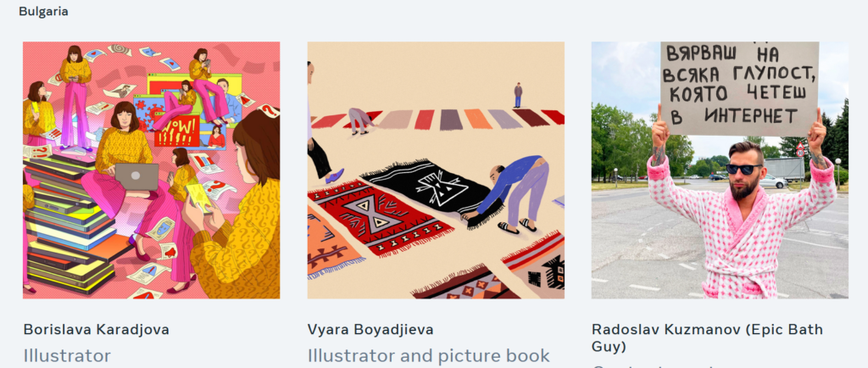Image resolution: width=868 pixels, height=368 pixels.
Task: Open the Borislava Karadjova name link
Action: click(97, 330)
